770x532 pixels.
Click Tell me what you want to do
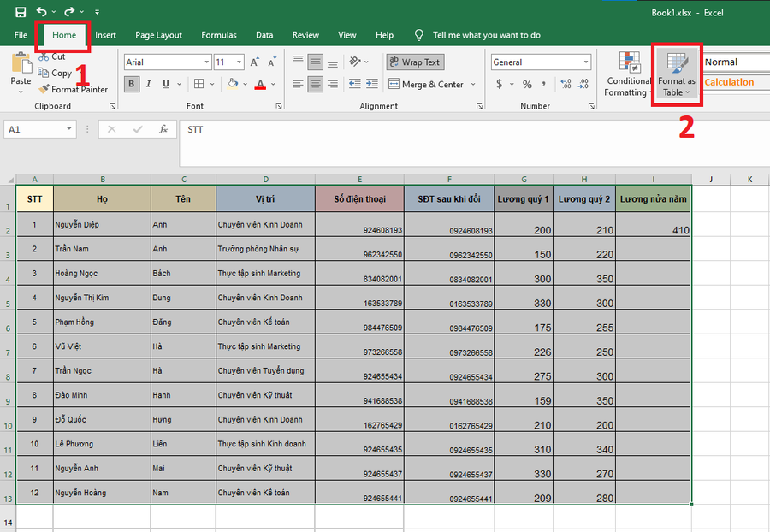click(486, 35)
